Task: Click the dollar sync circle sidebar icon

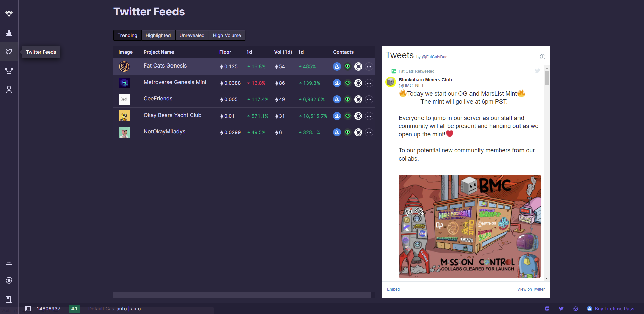Action: (9, 280)
